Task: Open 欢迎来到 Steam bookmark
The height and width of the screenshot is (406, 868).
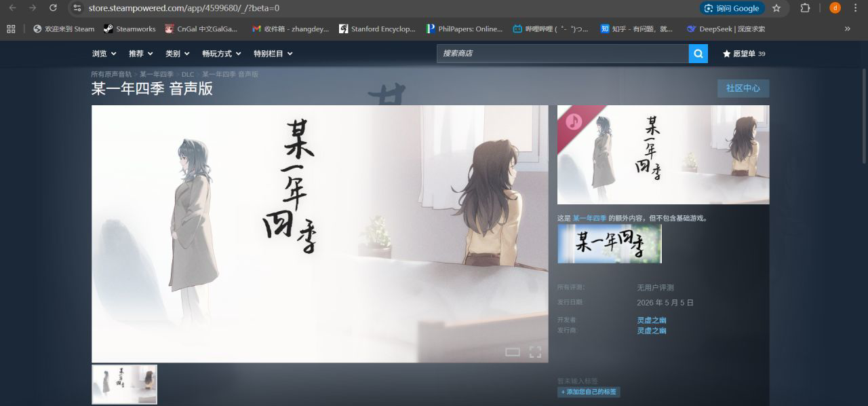Action: point(64,29)
